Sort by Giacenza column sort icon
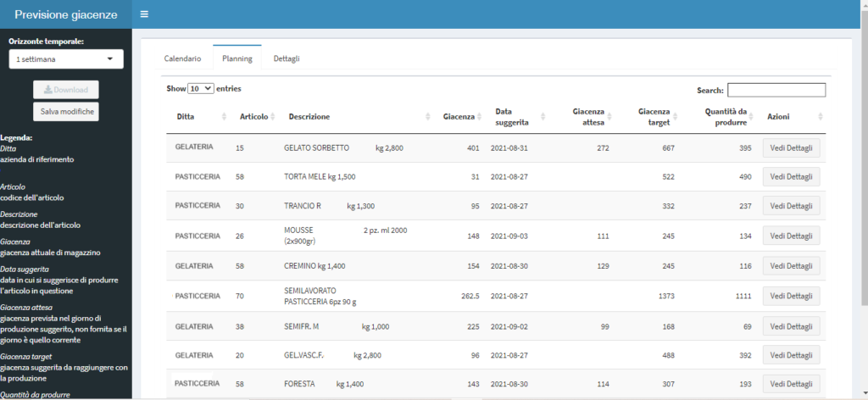The width and height of the screenshot is (868, 400). pos(481,117)
